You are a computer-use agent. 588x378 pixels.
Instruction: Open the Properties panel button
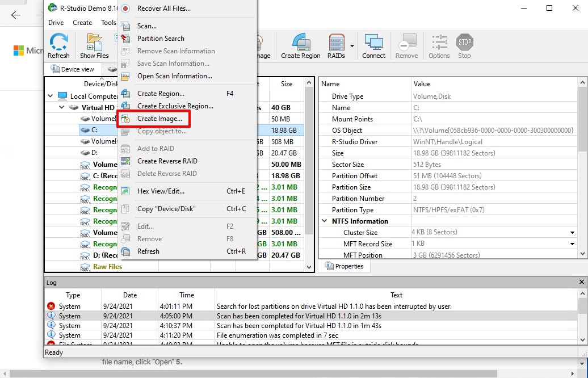(344, 266)
